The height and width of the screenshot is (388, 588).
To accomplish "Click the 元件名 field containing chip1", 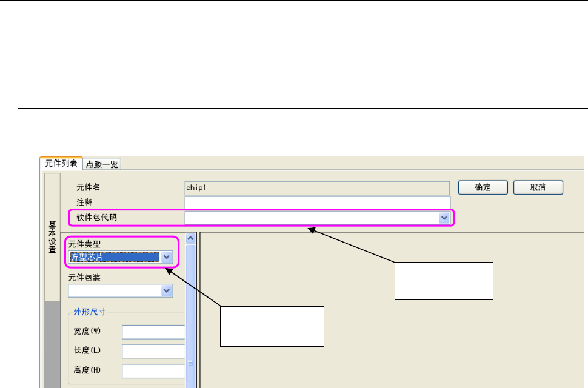I will click(317, 188).
